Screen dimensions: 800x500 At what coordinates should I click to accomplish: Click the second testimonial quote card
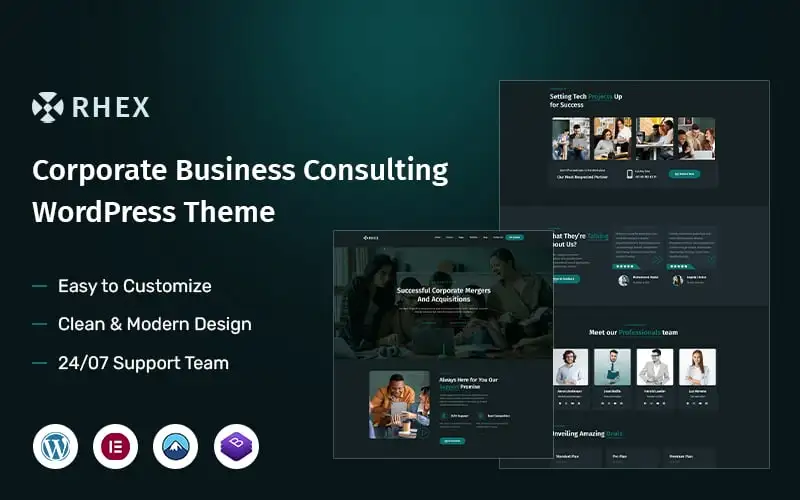tap(691, 247)
